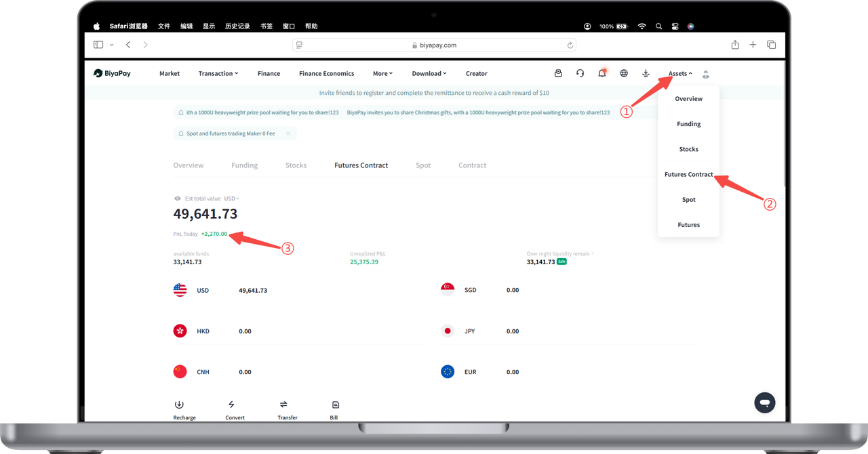Open the USD currency selector

pyautogui.click(x=231, y=199)
